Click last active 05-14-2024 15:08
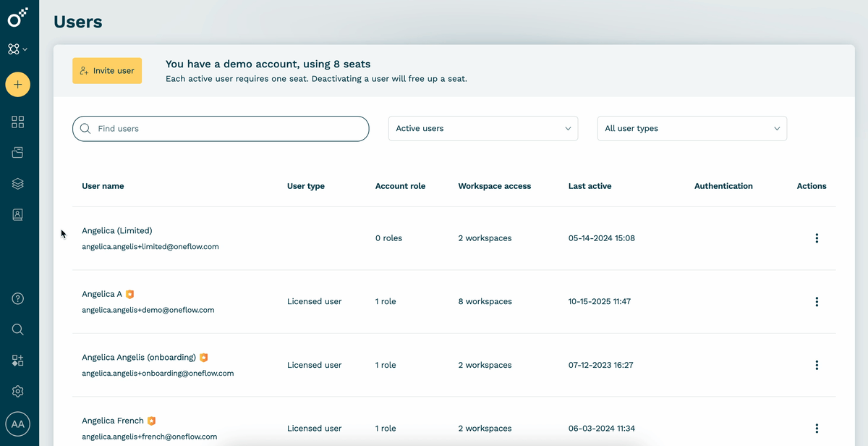Screen dimensions: 868x446 click(x=602, y=238)
